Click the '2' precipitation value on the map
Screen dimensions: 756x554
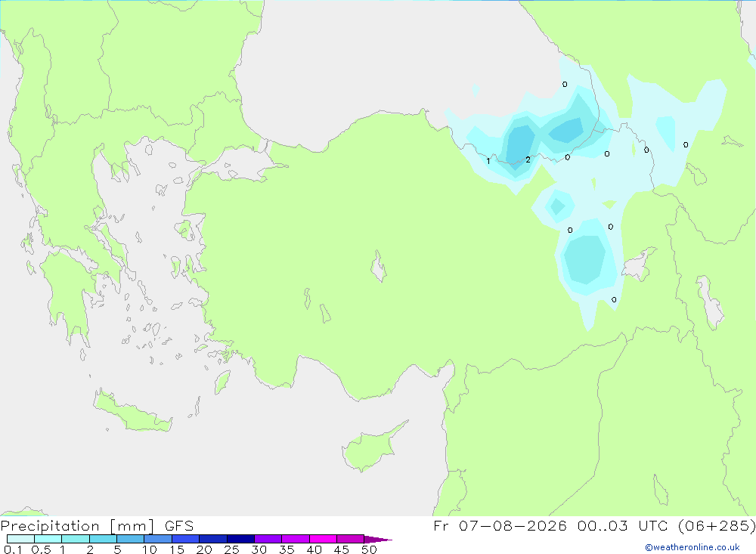(528, 159)
